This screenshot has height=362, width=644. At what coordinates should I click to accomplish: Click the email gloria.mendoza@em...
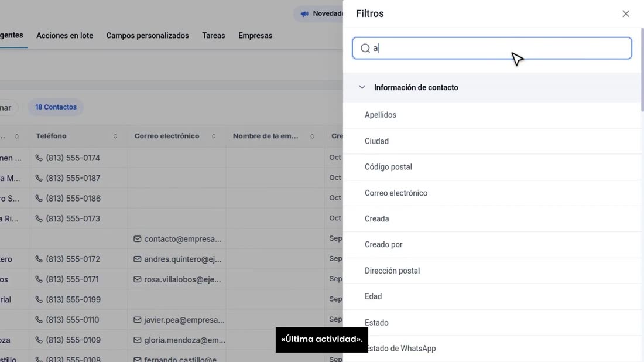click(184, 340)
